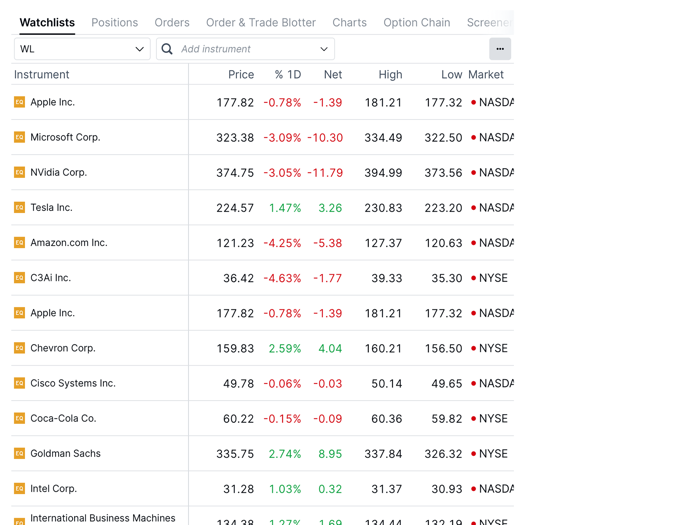
Task: Click Cisco price 49.78
Action: [x=238, y=383]
